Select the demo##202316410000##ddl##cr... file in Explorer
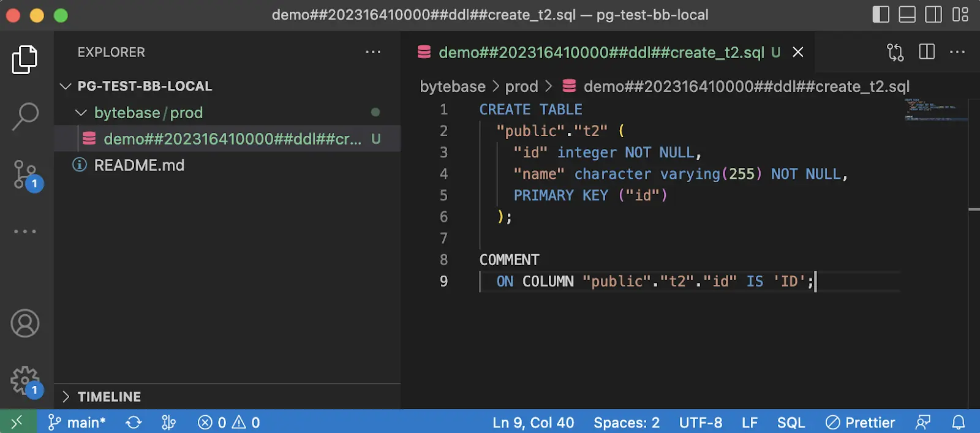The height and width of the screenshot is (433, 980). coord(227,139)
